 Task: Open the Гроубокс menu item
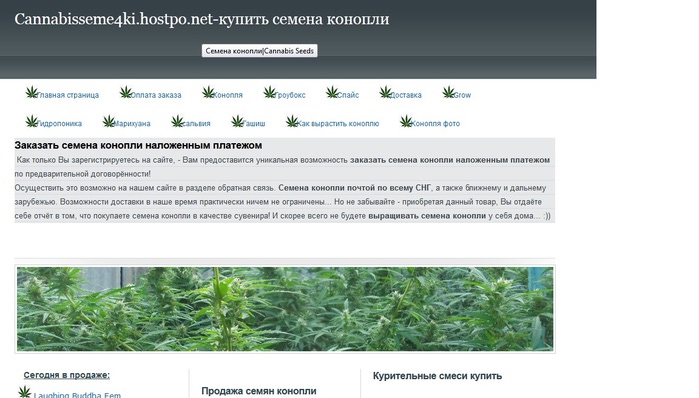290,95
